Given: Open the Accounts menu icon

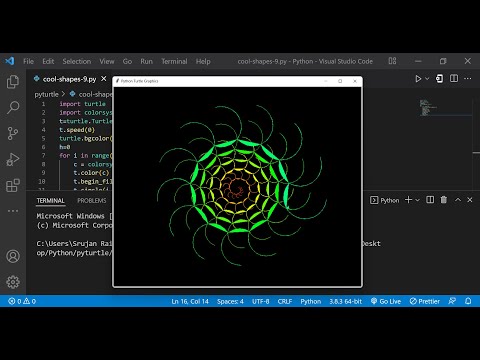Looking at the screenshot, I should [13, 256].
